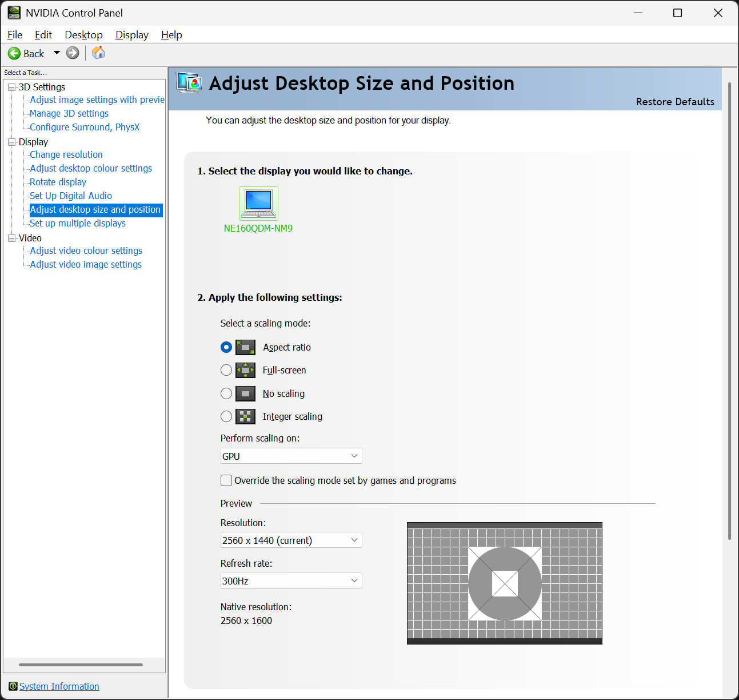Image resolution: width=739 pixels, height=700 pixels.
Task: Select the NE160QDM-NM9 display icon
Action: point(258,203)
